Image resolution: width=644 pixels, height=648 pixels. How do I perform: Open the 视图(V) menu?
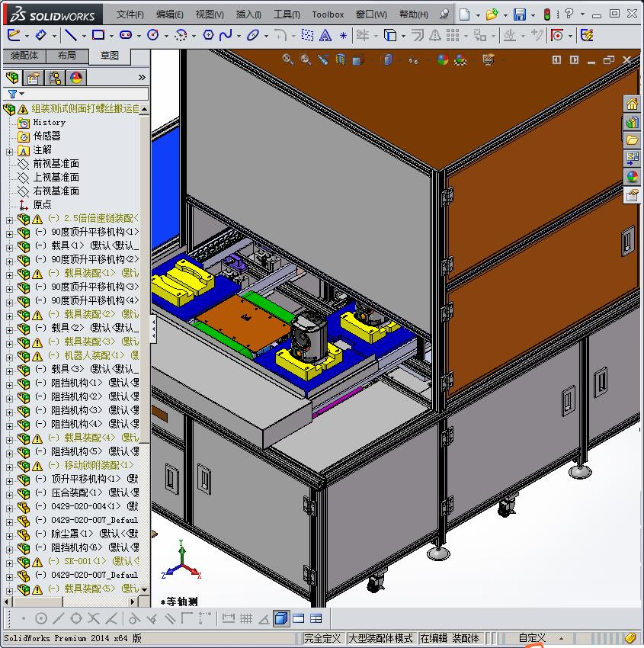[x=210, y=14]
